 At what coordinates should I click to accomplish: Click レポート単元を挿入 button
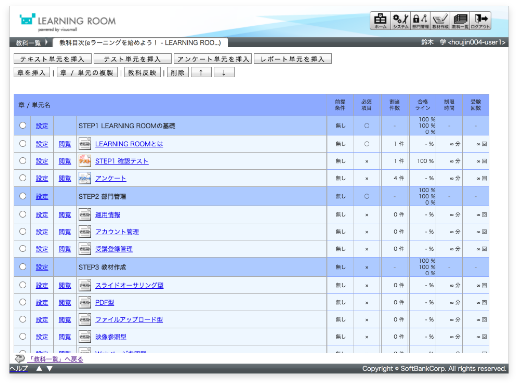tap(293, 59)
